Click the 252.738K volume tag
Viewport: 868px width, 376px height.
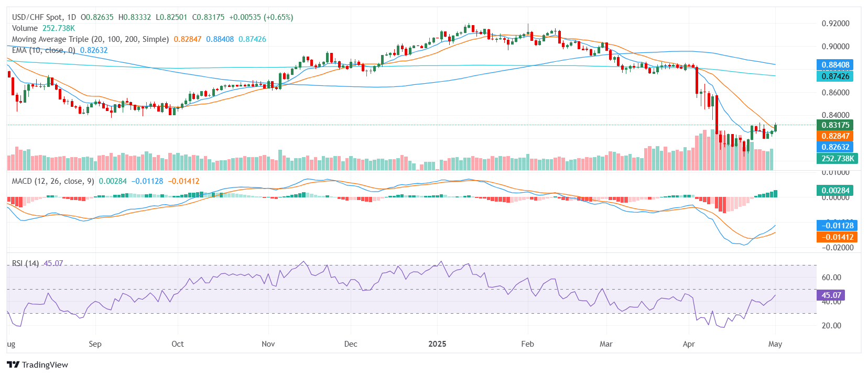[837, 159]
